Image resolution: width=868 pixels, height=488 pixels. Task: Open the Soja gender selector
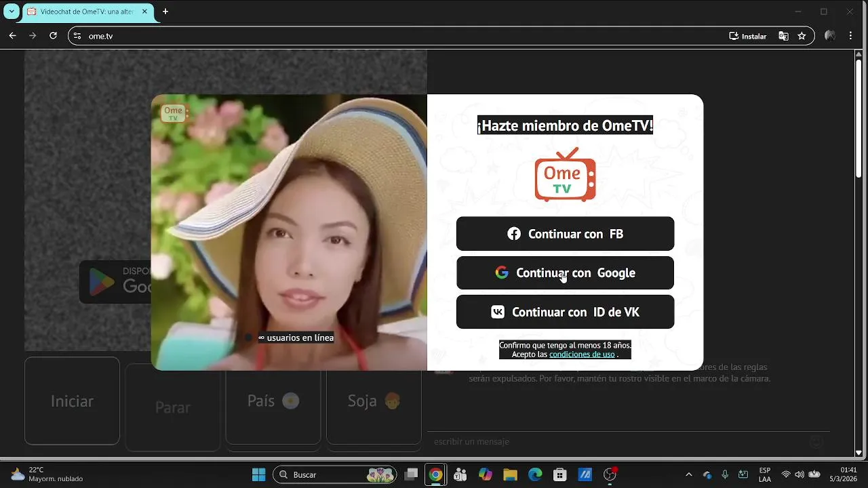[x=374, y=401]
